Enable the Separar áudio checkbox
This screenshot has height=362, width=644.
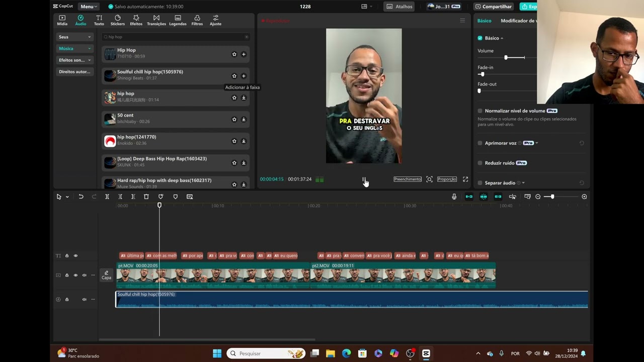pyautogui.click(x=480, y=183)
